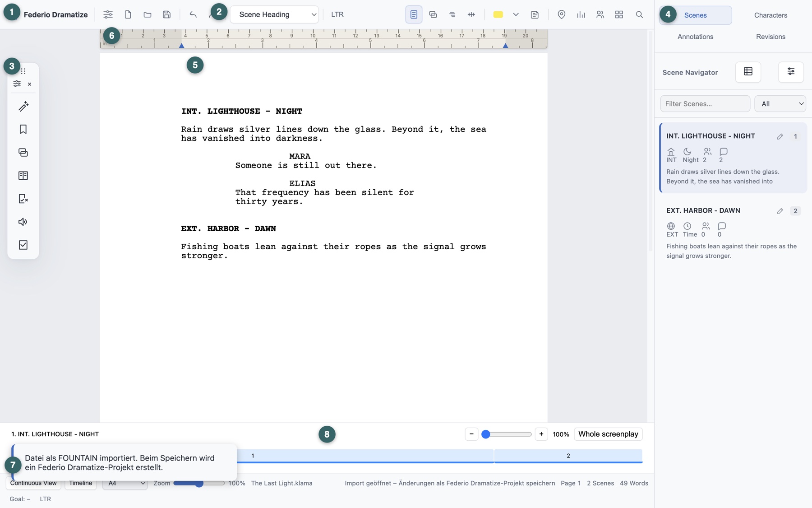Click the two-column book icon in the floating toolbar
Viewport: 812px width, 508px height.
tap(23, 175)
